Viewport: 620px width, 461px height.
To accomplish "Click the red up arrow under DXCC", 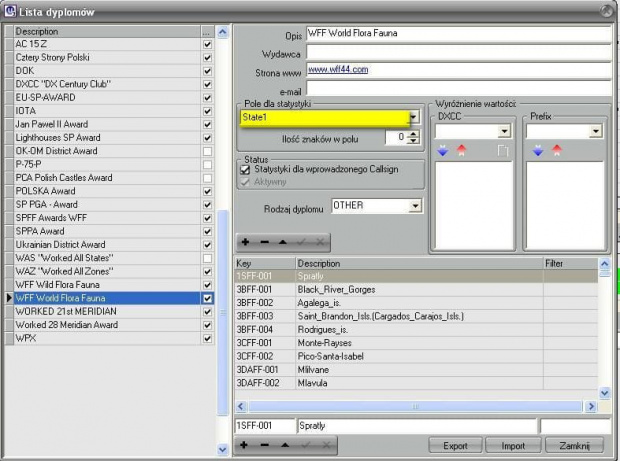I will tap(461, 151).
